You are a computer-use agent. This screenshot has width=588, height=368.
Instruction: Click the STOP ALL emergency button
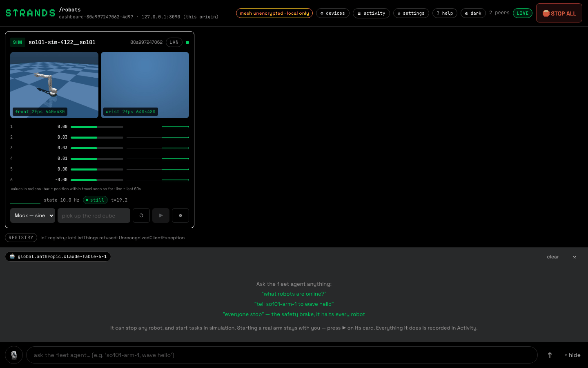pos(559,13)
